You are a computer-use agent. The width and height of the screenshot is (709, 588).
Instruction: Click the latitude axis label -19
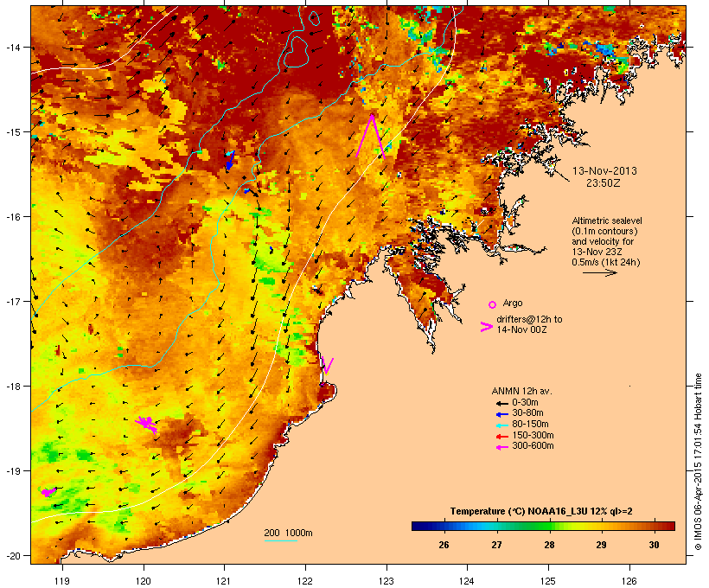point(13,471)
